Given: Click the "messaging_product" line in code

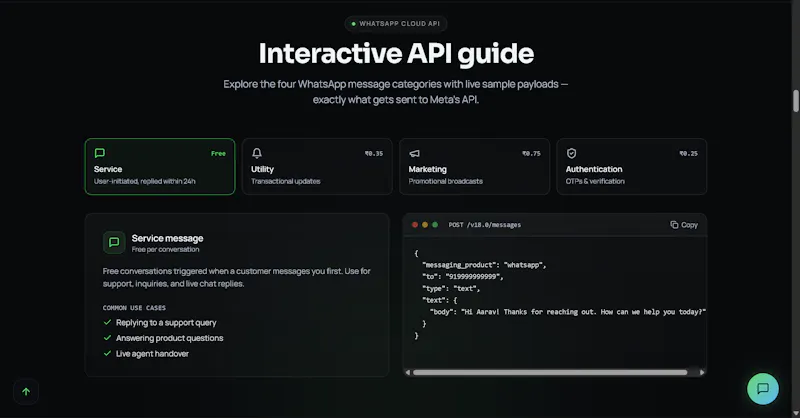Looking at the screenshot, I should (x=484, y=265).
